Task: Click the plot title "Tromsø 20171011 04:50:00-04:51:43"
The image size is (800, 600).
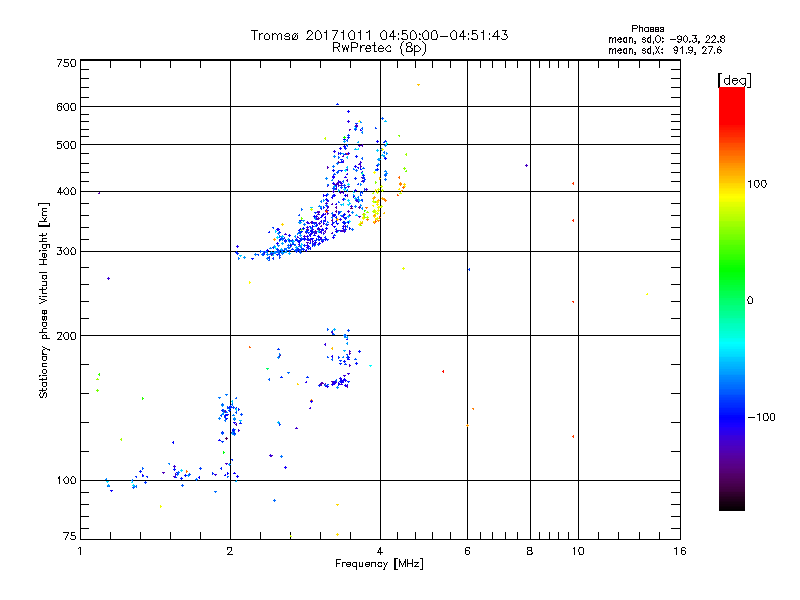Action: 379,35
